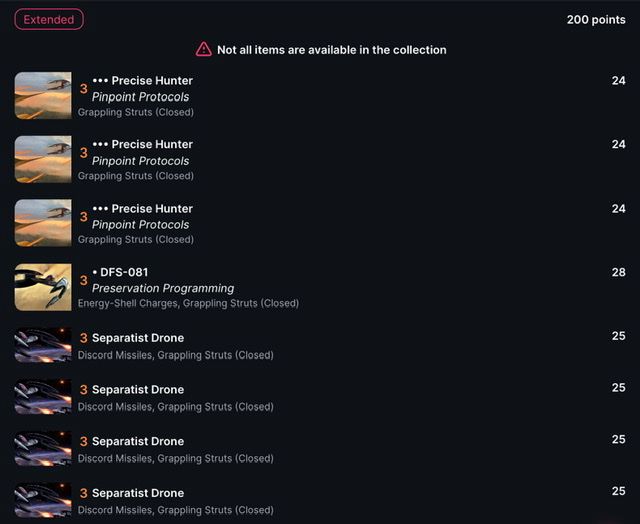
Task: Open the last Separatist Drone thumbnail
Action: point(43,500)
